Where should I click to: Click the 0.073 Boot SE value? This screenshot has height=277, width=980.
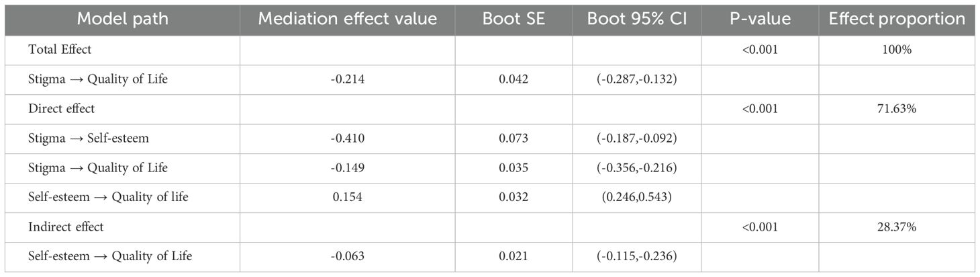click(x=514, y=138)
